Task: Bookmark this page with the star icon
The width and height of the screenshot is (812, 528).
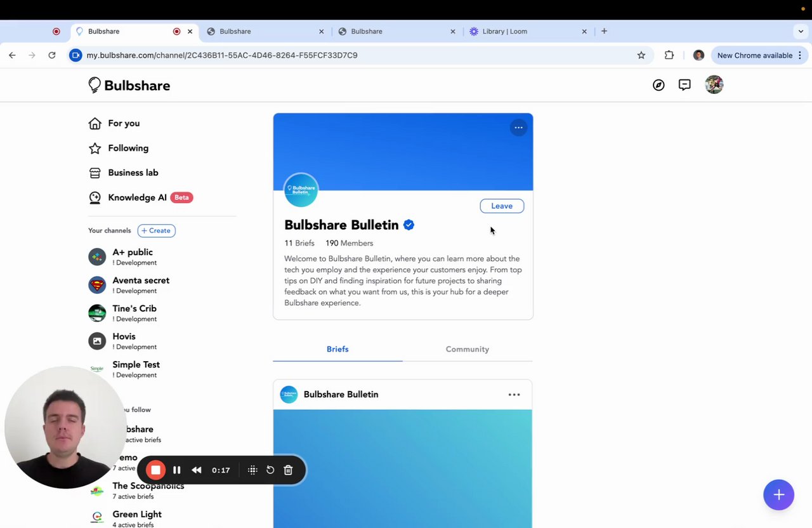Action: tap(641, 55)
